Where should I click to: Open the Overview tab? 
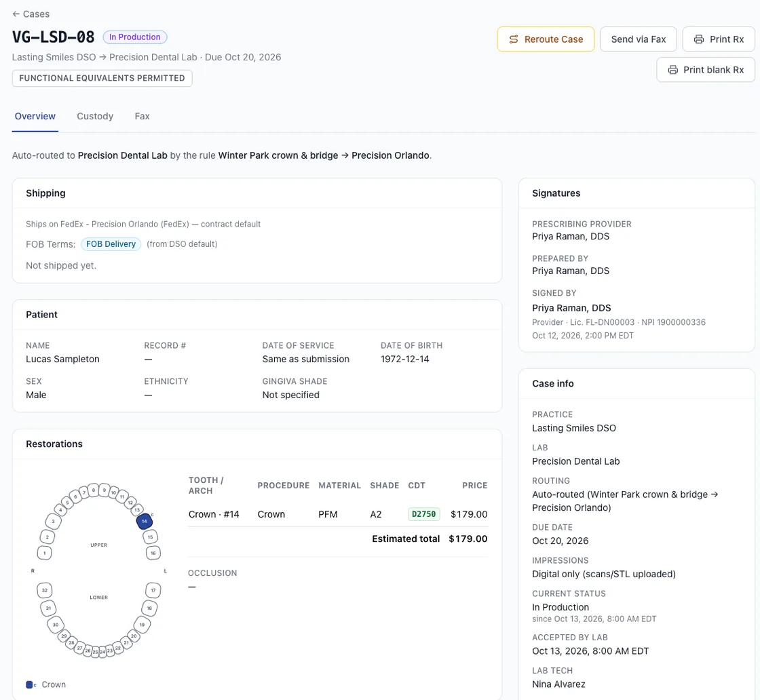point(35,116)
